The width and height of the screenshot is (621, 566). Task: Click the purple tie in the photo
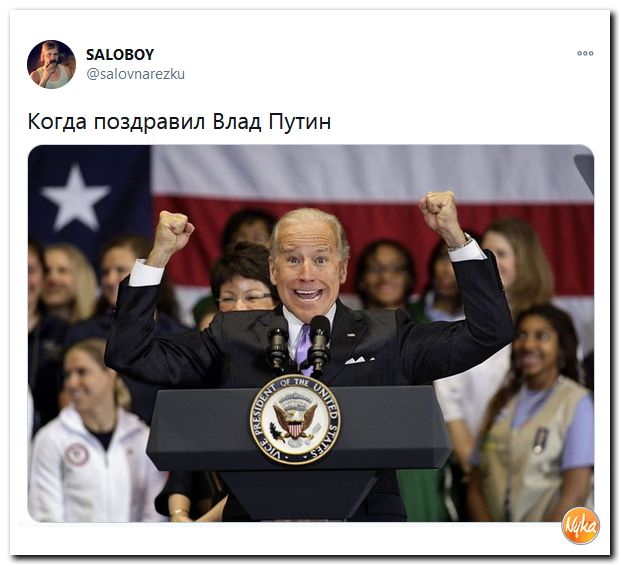303,349
